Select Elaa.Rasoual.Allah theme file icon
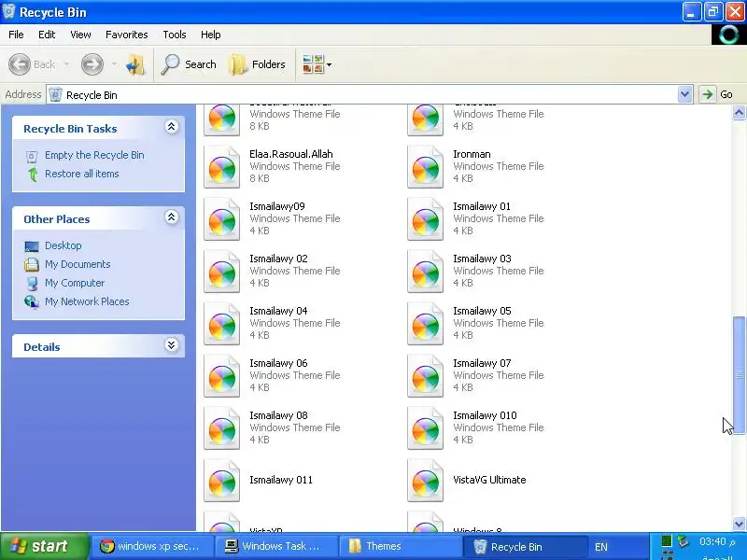The height and width of the screenshot is (560, 747). click(222, 167)
